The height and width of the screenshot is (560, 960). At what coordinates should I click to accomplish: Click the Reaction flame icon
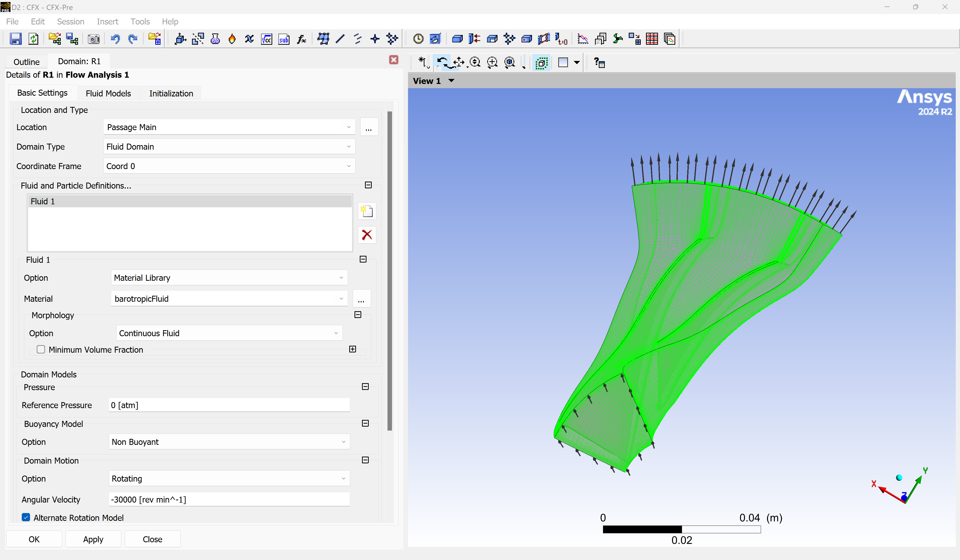pyautogui.click(x=232, y=39)
